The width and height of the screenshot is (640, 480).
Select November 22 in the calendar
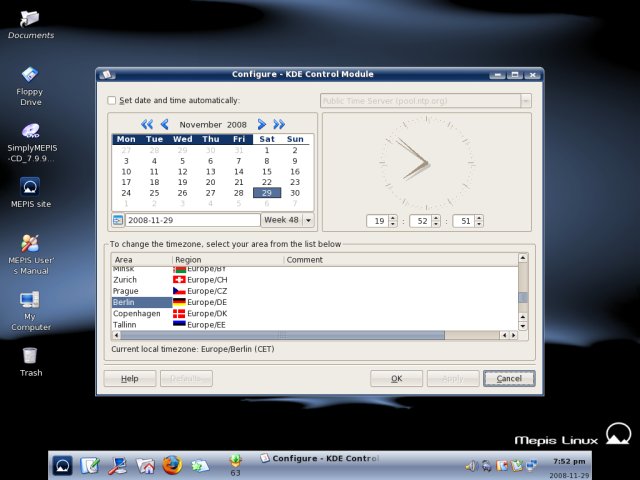267,182
